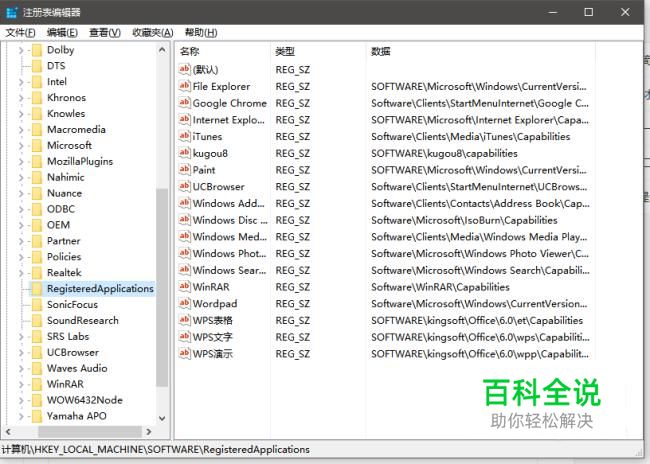
Task: Expand the ODBC registry key
Action: pyautogui.click(x=21, y=209)
